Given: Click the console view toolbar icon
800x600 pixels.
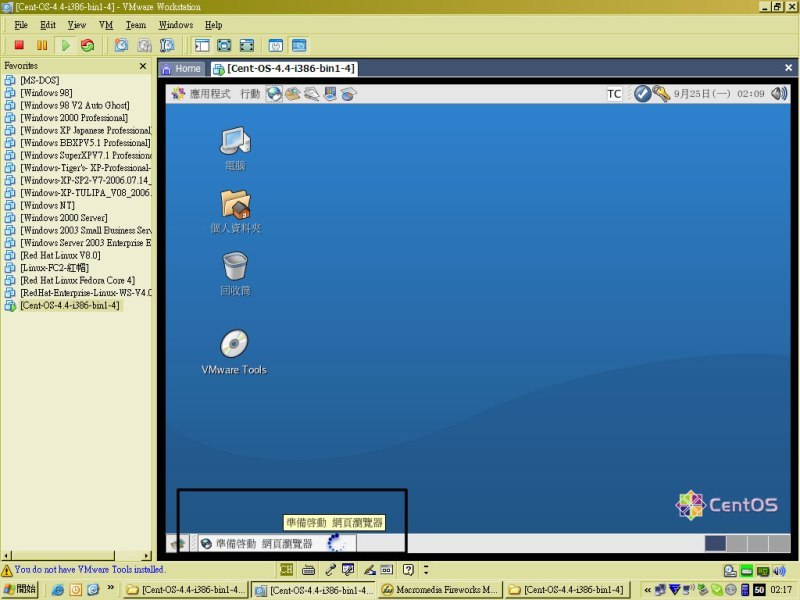Looking at the screenshot, I should [299, 45].
